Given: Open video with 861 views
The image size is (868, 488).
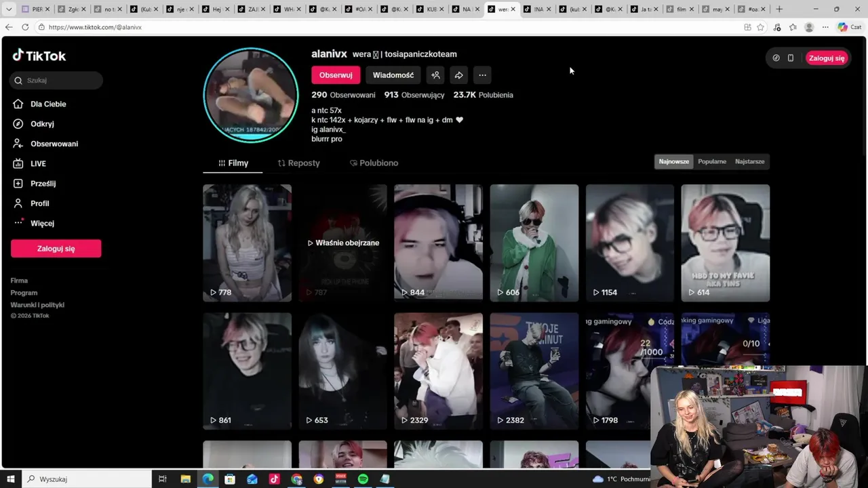Looking at the screenshot, I should (x=247, y=371).
